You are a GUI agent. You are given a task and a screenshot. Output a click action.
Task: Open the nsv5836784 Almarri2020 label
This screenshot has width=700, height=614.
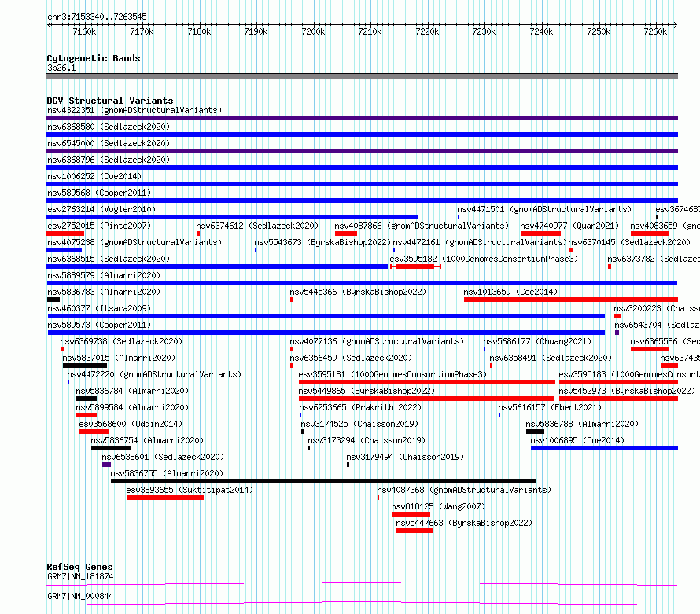coord(132,391)
